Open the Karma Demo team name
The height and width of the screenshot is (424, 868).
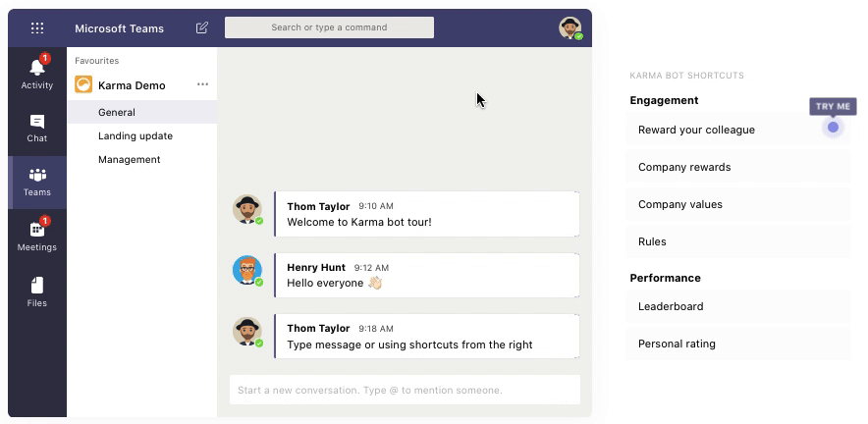click(x=132, y=85)
